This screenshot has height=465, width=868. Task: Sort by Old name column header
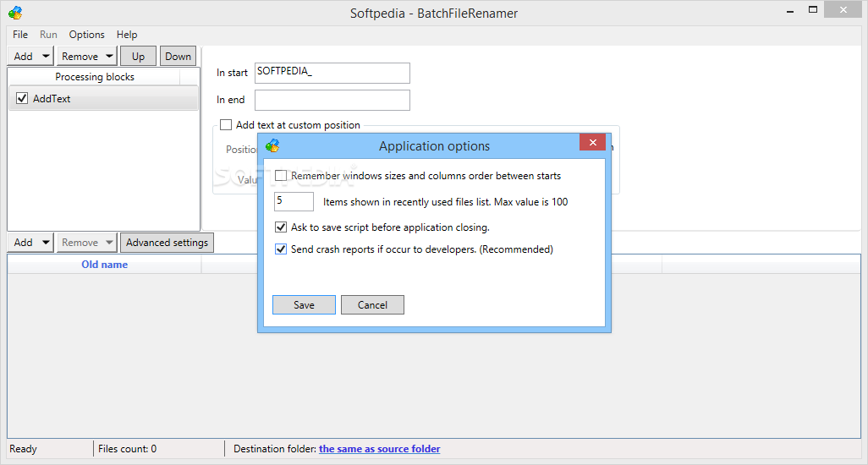pyautogui.click(x=105, y=265)
